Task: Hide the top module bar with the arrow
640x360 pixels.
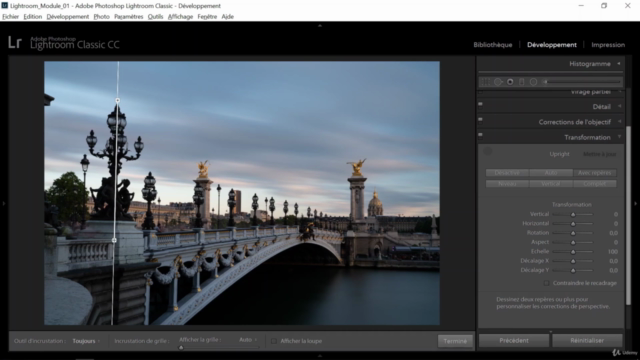Action: pyautogui.click(x=320, y=25)
